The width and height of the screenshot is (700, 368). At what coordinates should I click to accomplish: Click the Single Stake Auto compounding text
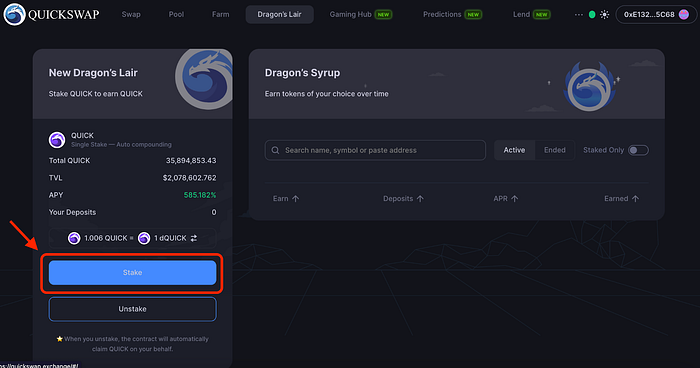[x=121, y=145]
